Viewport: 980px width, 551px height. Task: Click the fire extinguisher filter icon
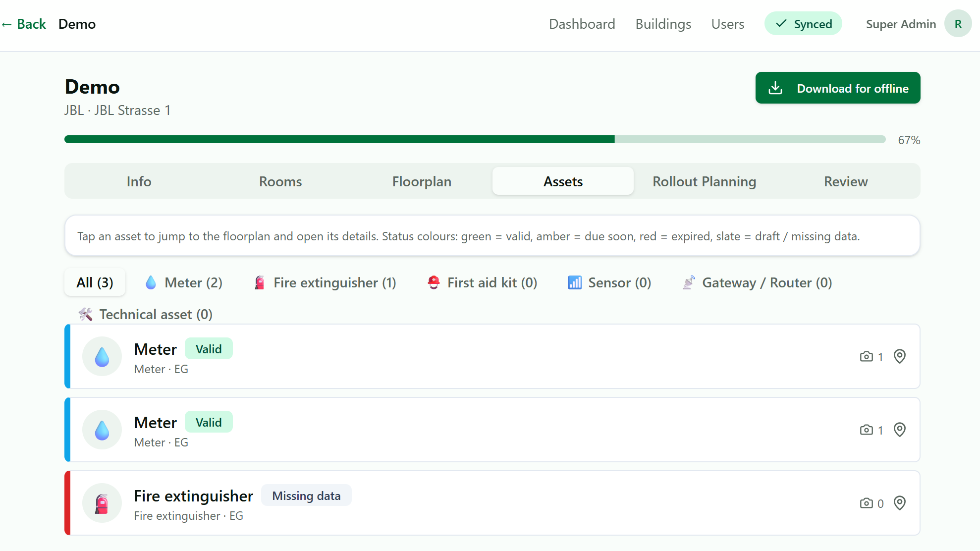point(260,282)
